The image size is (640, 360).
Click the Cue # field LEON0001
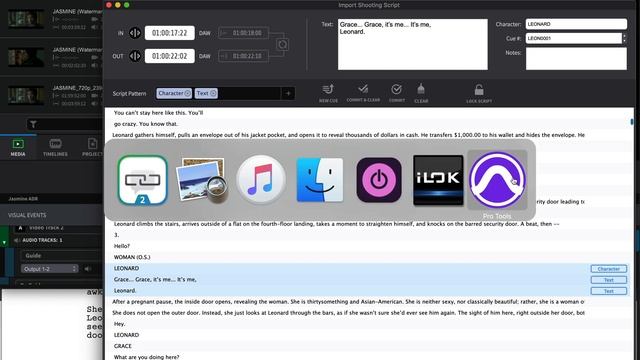[573, 38]
